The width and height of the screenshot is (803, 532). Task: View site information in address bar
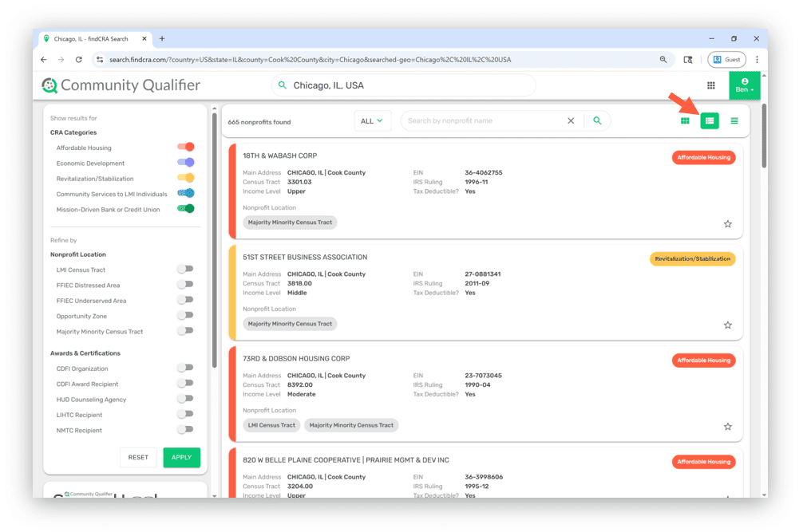pyautogui.click(x=100, y=60)
